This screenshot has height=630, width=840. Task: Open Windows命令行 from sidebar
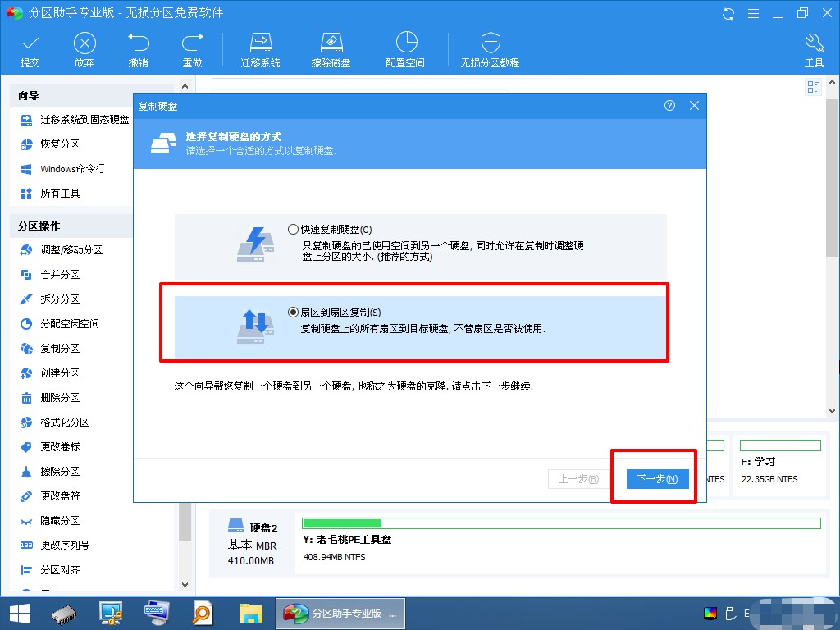point(62,169)
